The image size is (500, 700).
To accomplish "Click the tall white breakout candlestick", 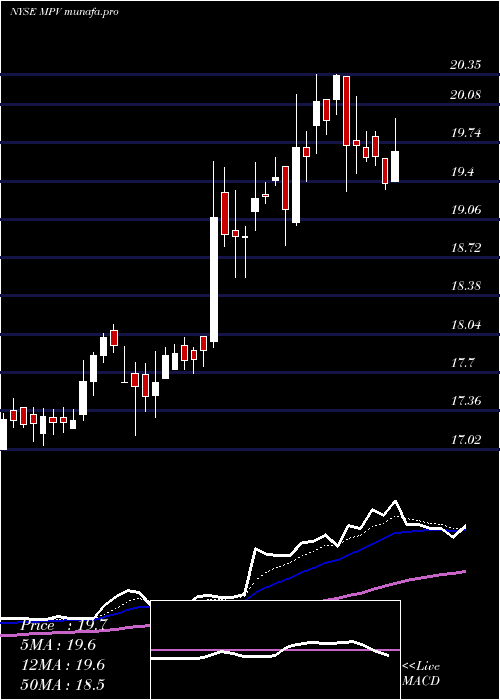I will pos(214,279).
